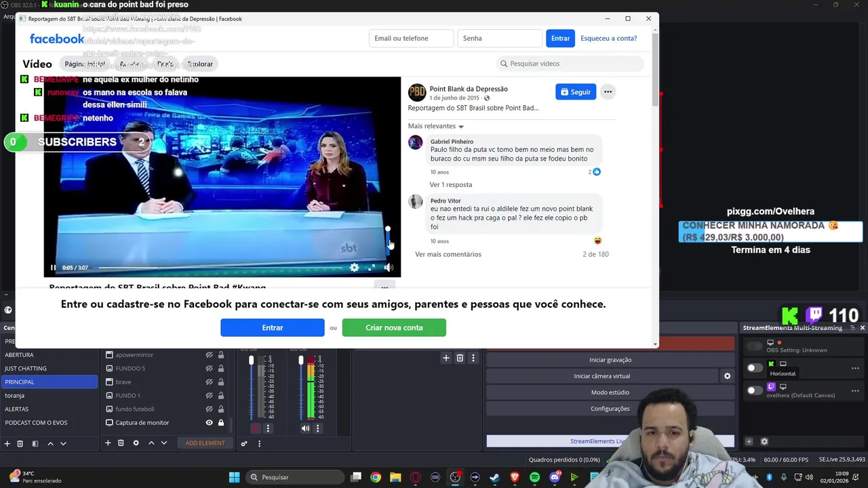Delete the selected scene with trash icon
The height and width of the screenshot is (488, 868).
click(x=20, y=443)
